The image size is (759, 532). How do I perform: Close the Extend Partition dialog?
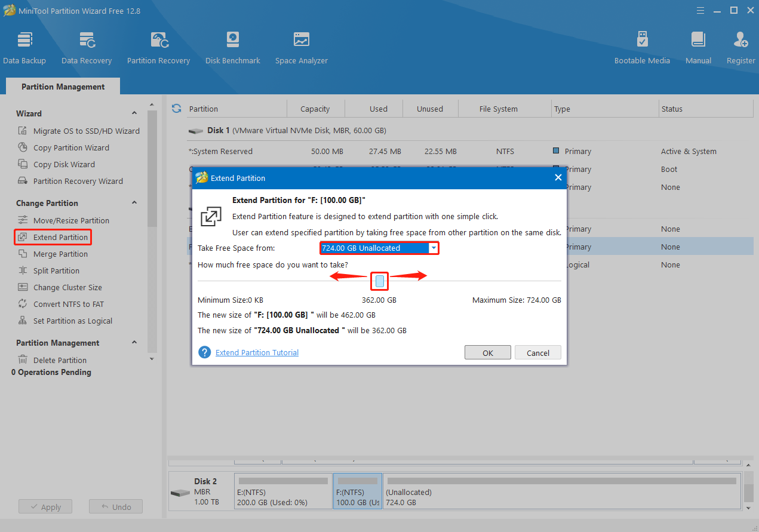[558, 177]
